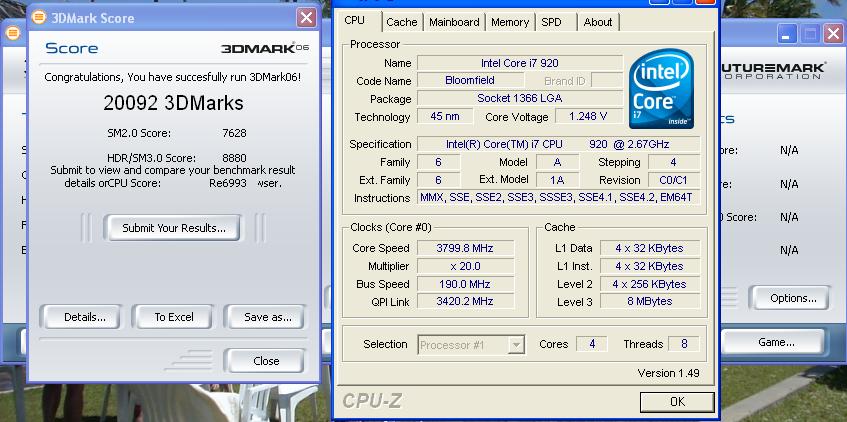Switch to the CPU tab
The height and width of the screenshot is (422, 847).
pos(354,21)
